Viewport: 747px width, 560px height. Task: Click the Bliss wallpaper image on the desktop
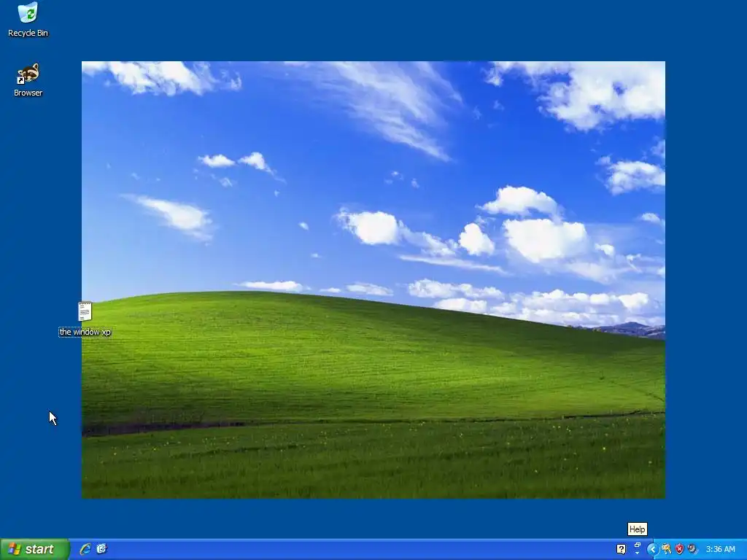(x=373, y=280)
